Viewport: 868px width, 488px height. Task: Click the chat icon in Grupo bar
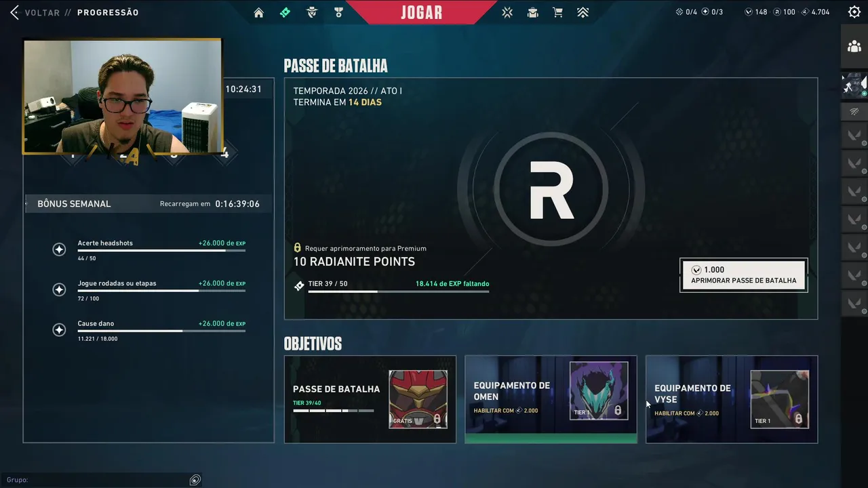pyautogui.click(x=195, y=480)
